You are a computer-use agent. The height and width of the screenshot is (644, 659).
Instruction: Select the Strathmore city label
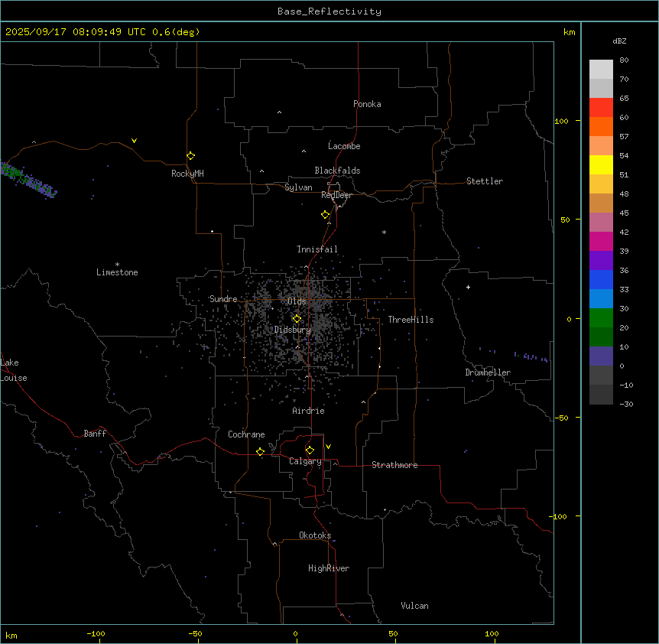[394, 465]
